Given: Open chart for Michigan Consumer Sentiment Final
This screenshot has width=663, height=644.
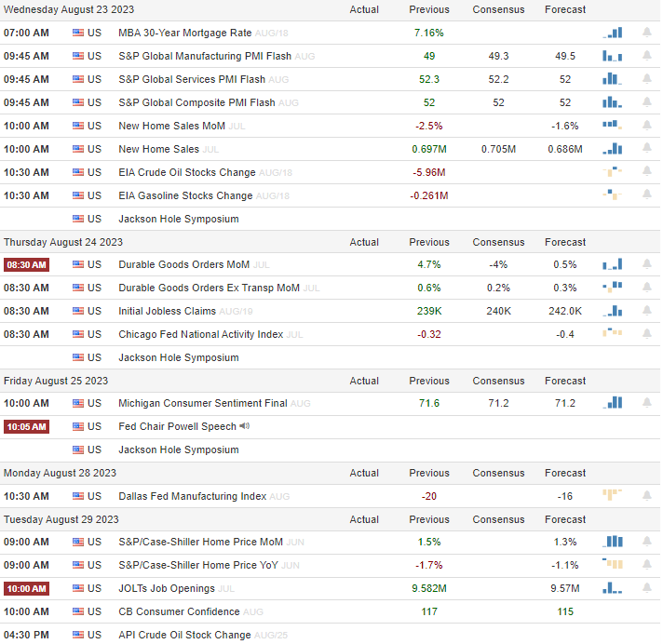Looking at the screenshot, I should coord(612,403).
